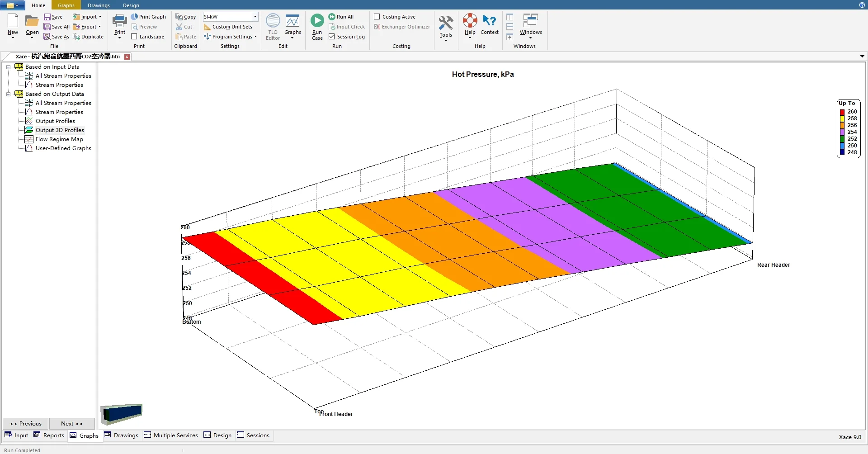Click the Run Case play icon

(x=317, y=21)
